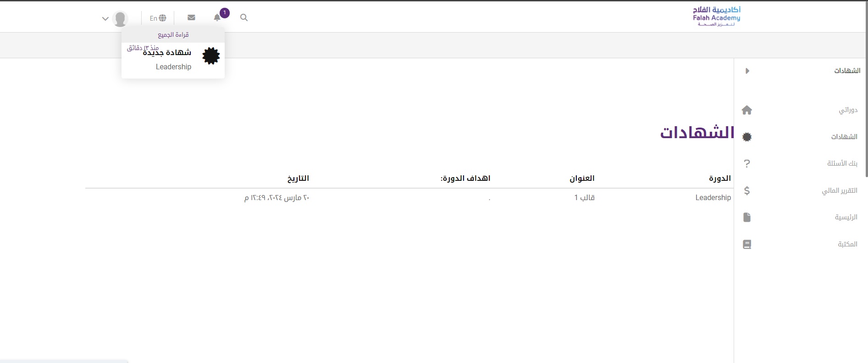Click the book icon for المكتبة
868x363 pixels.
coord(746,244)
